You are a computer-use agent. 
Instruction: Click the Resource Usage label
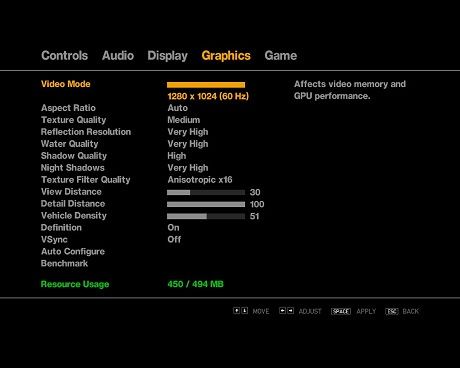[75, 284]
